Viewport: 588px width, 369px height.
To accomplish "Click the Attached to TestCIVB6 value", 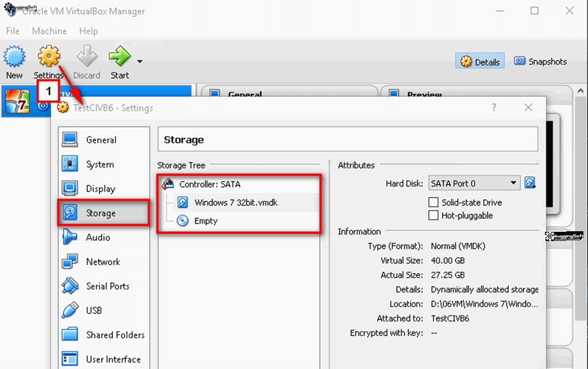I will point(450,318).
